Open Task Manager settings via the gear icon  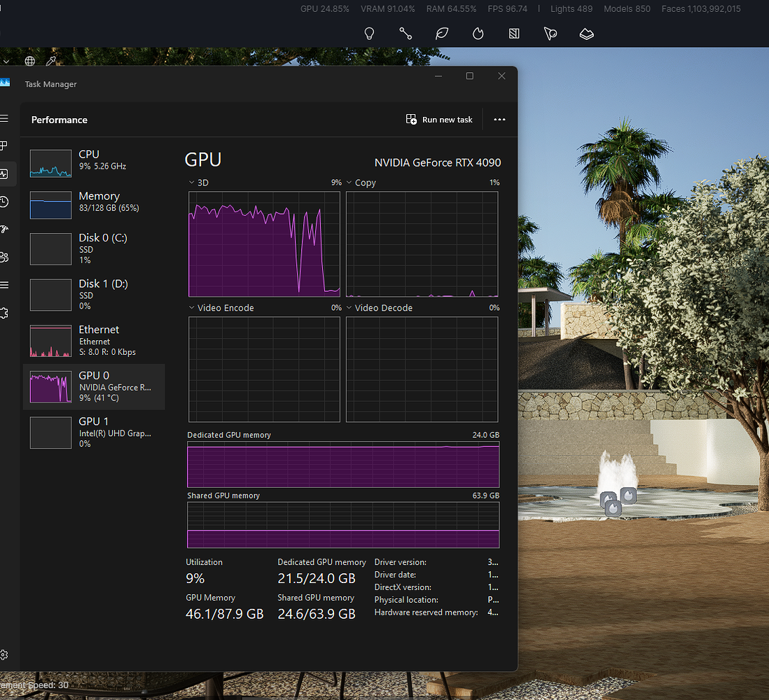(5, 654)
